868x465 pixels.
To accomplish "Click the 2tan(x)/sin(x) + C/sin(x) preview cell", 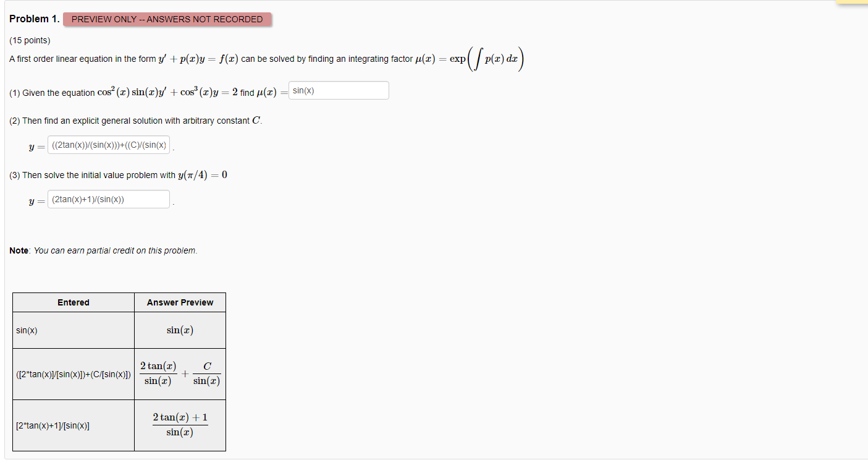I will click(179, 373).
